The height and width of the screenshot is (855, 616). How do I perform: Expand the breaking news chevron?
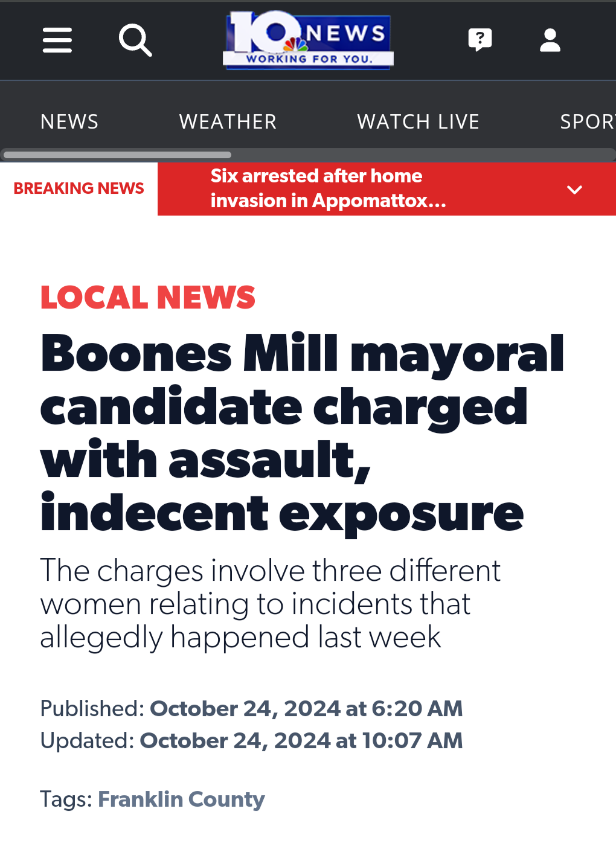(x=575, y=190)
